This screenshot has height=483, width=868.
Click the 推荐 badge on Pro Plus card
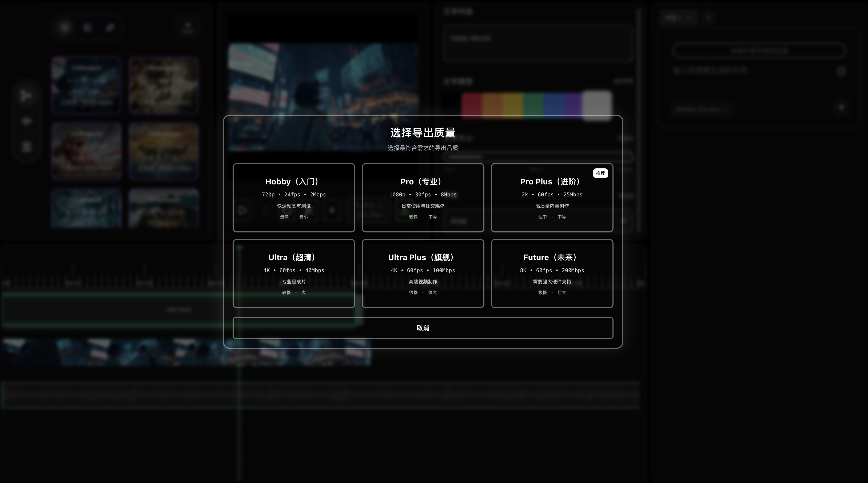pyautogui.click(x=600, y=173)
